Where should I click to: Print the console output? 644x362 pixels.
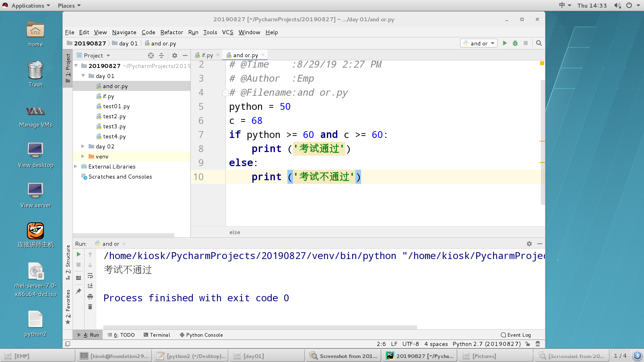point(90,296)
